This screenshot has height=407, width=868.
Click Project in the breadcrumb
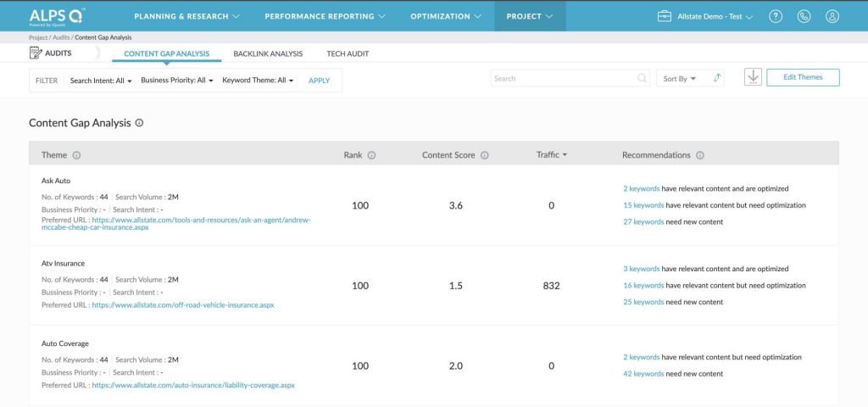point(38,37)
